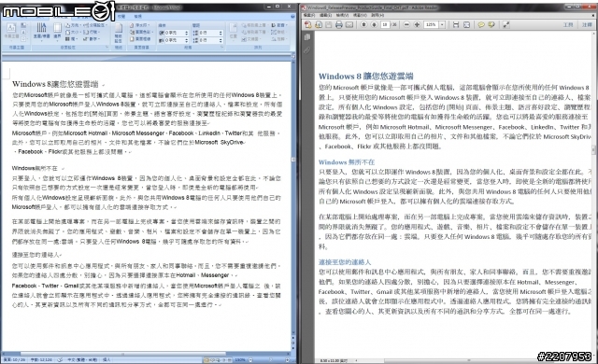Click the Word status bar page count
Viewport: 598px width, 364px height.
(14, 359)
